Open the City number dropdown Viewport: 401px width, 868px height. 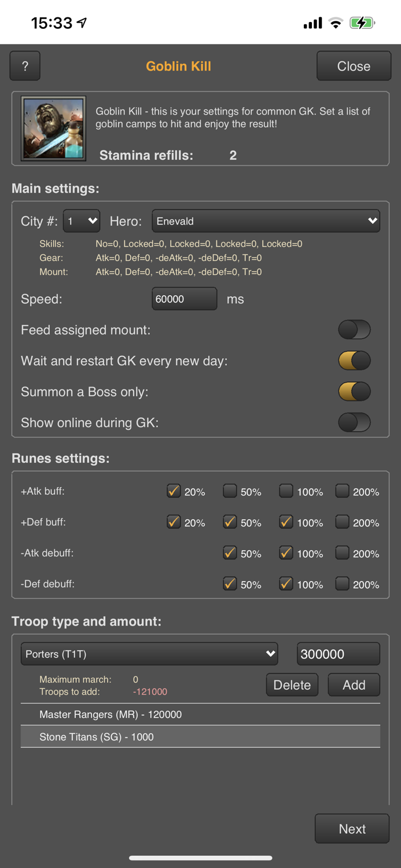pos(82,221)
